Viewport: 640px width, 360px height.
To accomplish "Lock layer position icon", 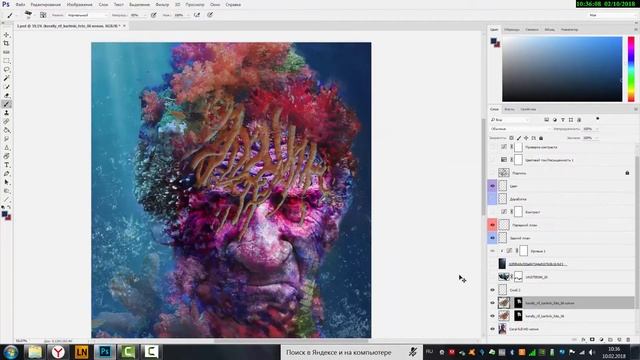I will 526,138.
